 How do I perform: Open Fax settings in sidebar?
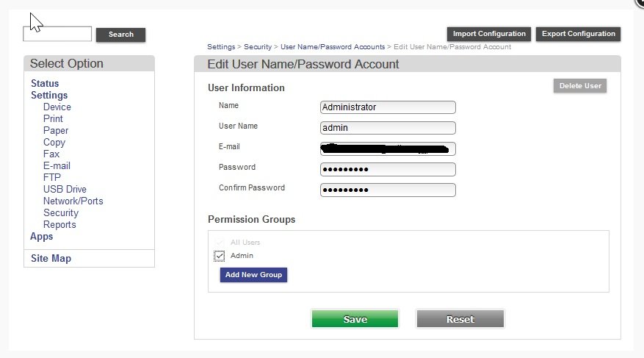pyautogui.click(x=51, y=154)
